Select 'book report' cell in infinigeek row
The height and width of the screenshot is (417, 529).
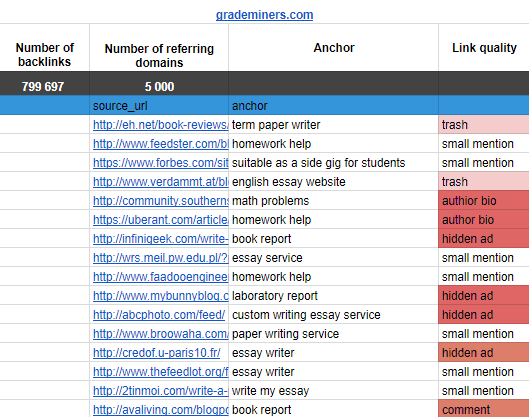(x=334, y=239)
